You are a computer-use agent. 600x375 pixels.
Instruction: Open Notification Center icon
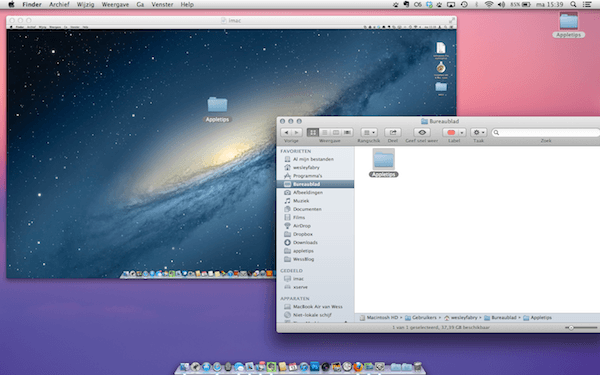(587, 5)
